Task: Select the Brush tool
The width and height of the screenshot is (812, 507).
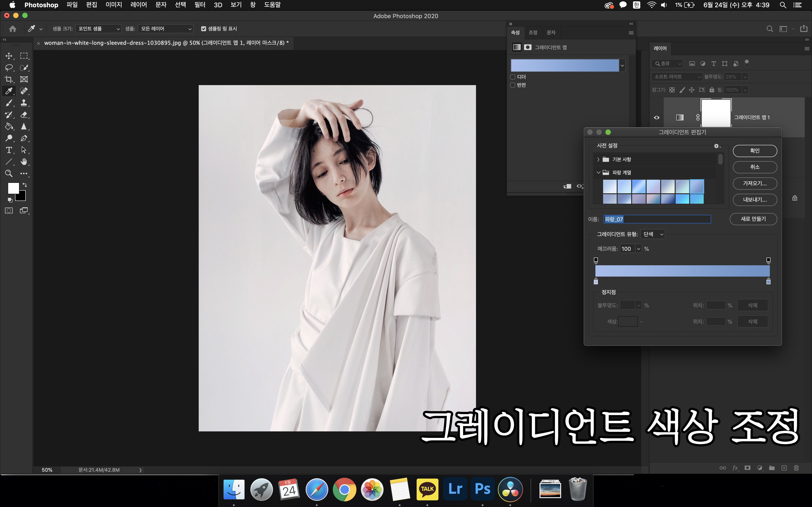Action: pyautogui.click(x=9, y=103)
